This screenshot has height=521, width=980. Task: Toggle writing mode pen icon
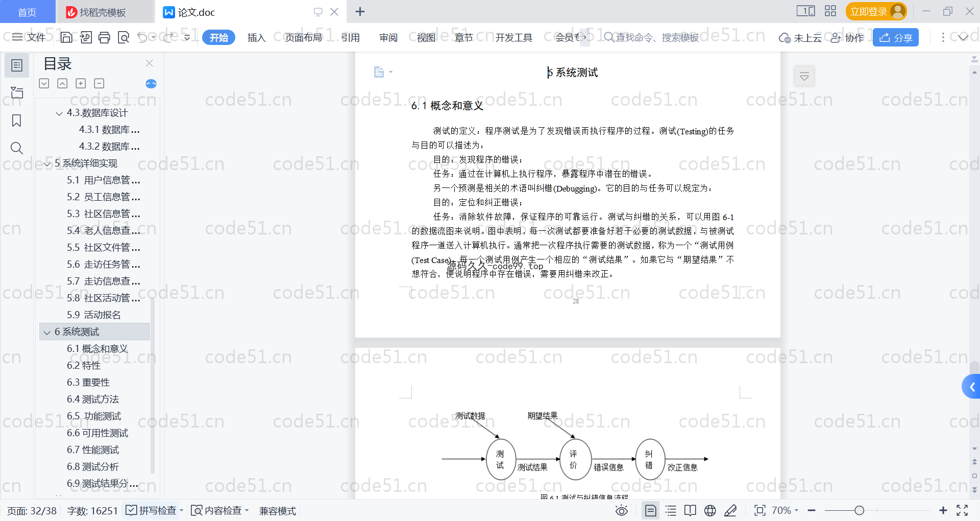tap(730, 510)
